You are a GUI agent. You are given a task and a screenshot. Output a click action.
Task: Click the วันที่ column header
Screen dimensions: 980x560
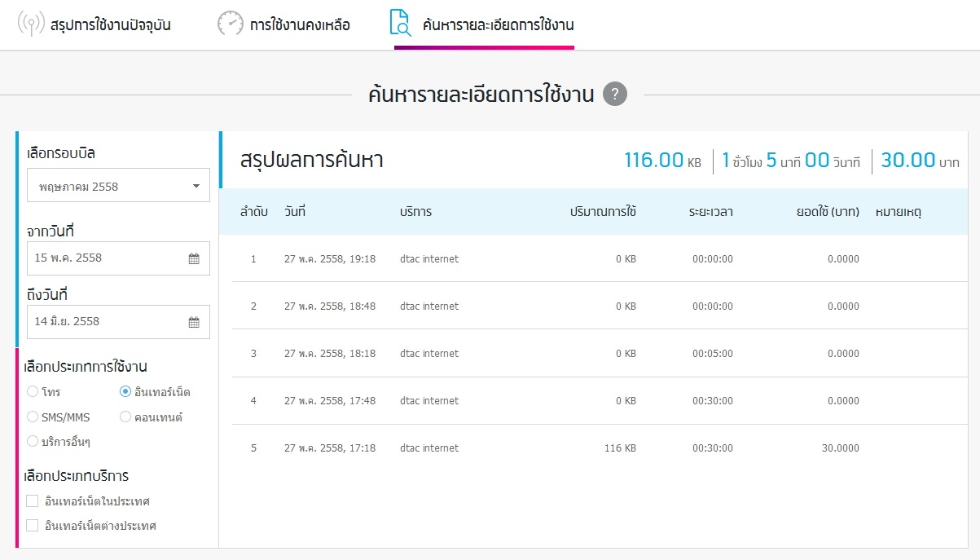[295, 212]
